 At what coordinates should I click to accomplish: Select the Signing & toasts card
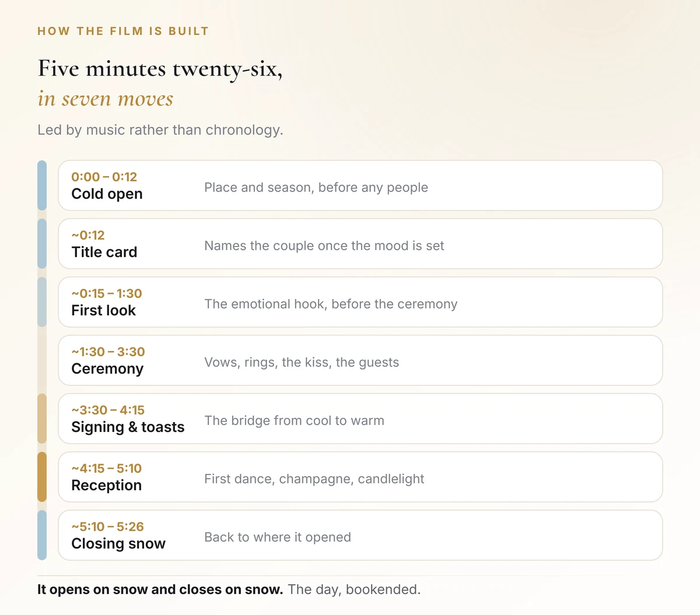click(360, 419)
